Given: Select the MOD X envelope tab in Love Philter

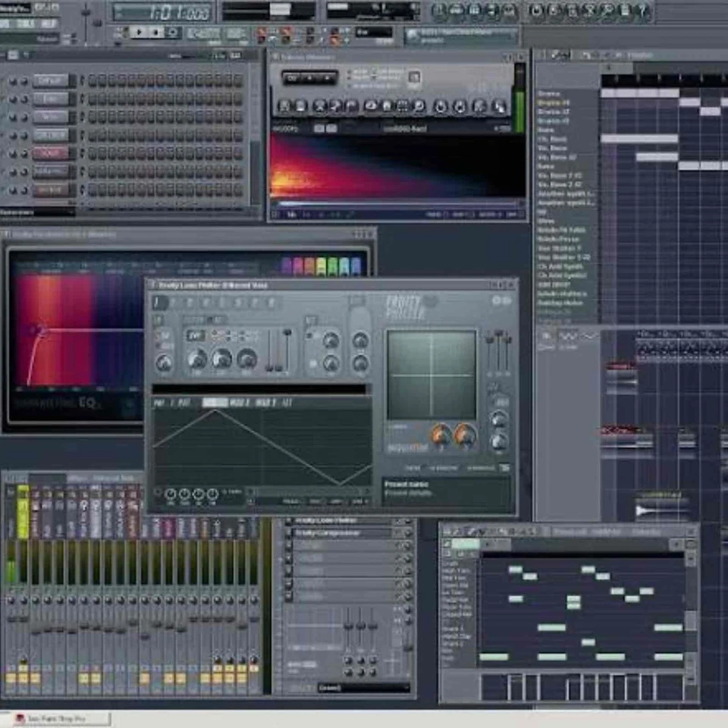Looking at the screenshot, I should [237, 400].
